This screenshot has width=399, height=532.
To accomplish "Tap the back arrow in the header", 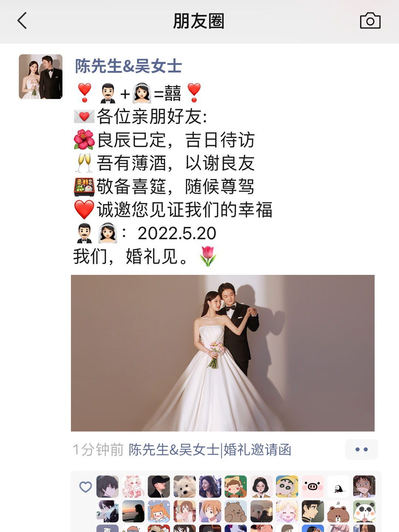I will [x=22, y=21].
